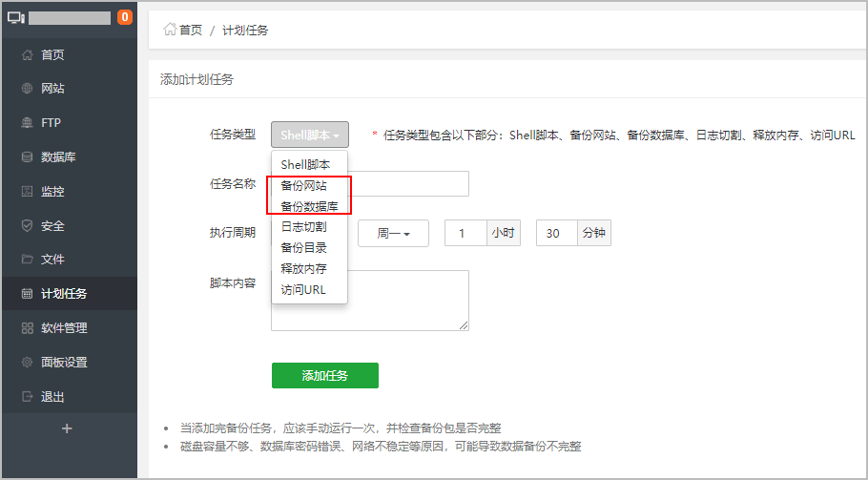Click the plus icon below the sidebar
This screenshot has width=868, height=480.
(67, 428)
